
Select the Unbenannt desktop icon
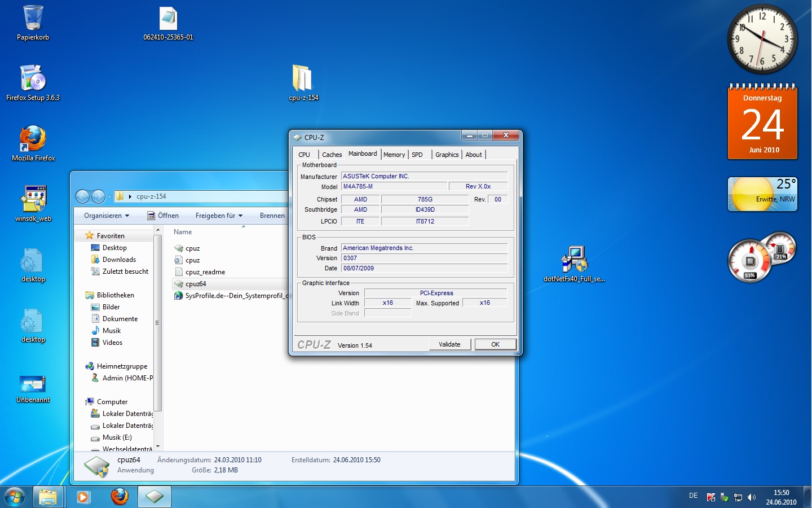click(x=33, y=389)
